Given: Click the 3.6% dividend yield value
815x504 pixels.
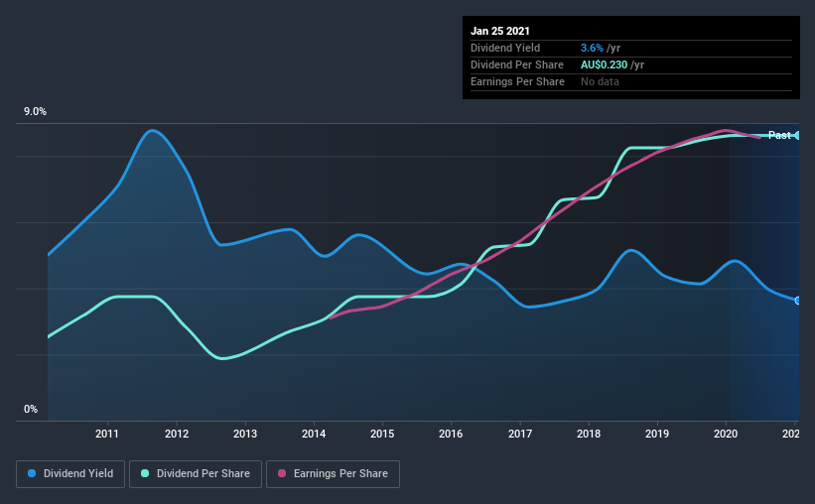Looking at the screenshot, I should (x=592, y=48).
